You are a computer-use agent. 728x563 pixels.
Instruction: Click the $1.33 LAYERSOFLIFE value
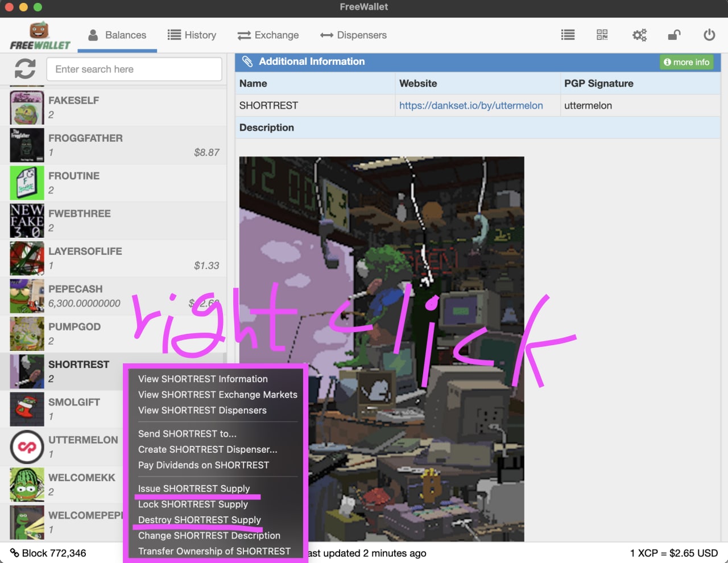[x=206, y=266]
